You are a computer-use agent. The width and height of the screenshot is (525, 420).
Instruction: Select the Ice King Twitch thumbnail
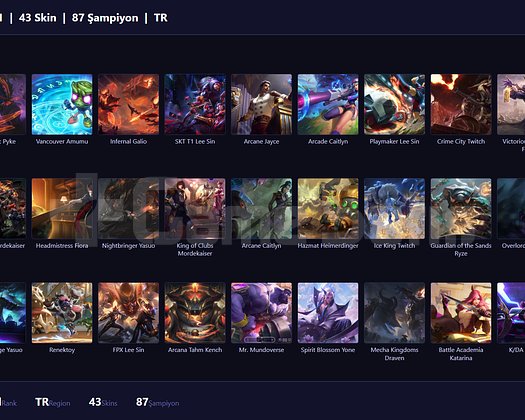pos(394,209)
